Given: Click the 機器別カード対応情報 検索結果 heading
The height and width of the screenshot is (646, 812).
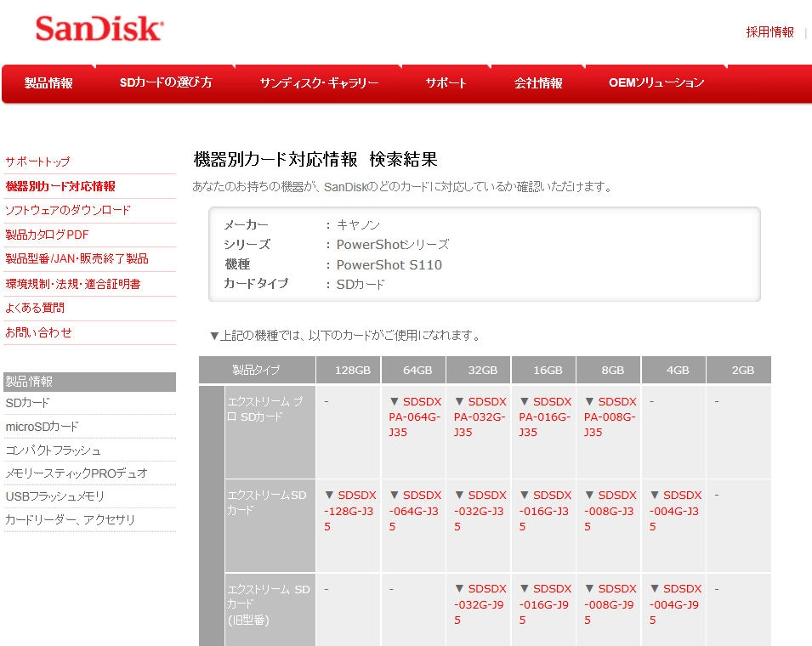Looking at the screenshot, I should 315,159.
